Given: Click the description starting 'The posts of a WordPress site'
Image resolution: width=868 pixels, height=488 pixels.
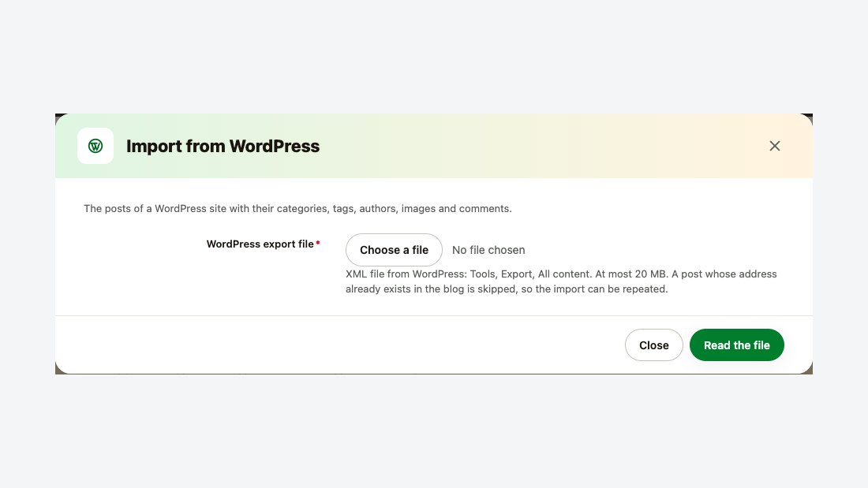Looking at the screenshot, I should pos(297,209).
